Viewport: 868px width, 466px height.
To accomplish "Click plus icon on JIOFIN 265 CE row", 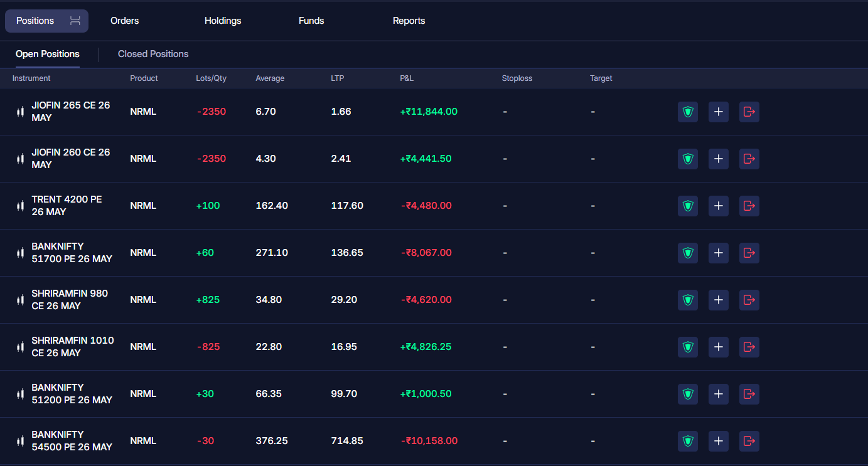I will point(719,112).
